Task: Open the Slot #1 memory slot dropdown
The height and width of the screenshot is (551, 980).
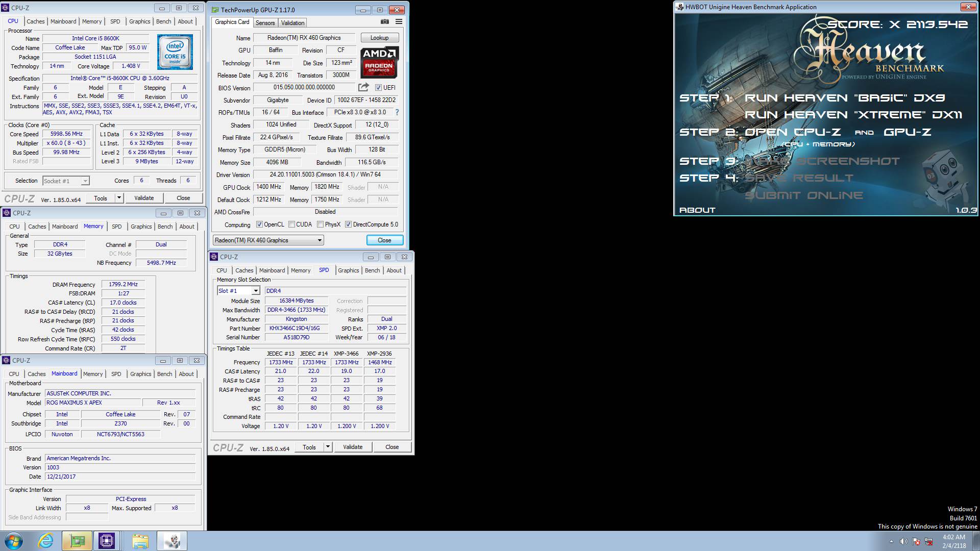Action: pyautogui.click(x=238, y=291)
